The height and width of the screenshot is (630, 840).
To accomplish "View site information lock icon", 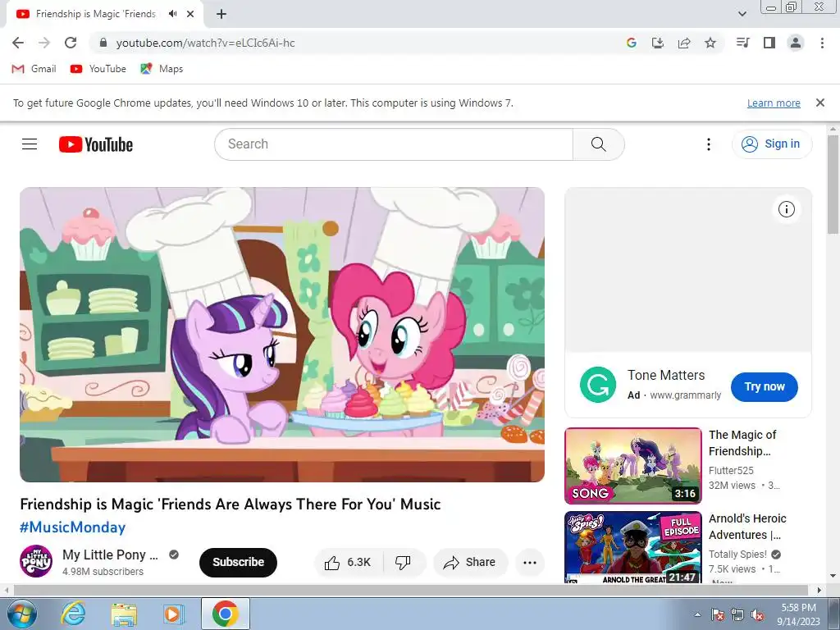I will pyautogui.click(x=104, y=43).
